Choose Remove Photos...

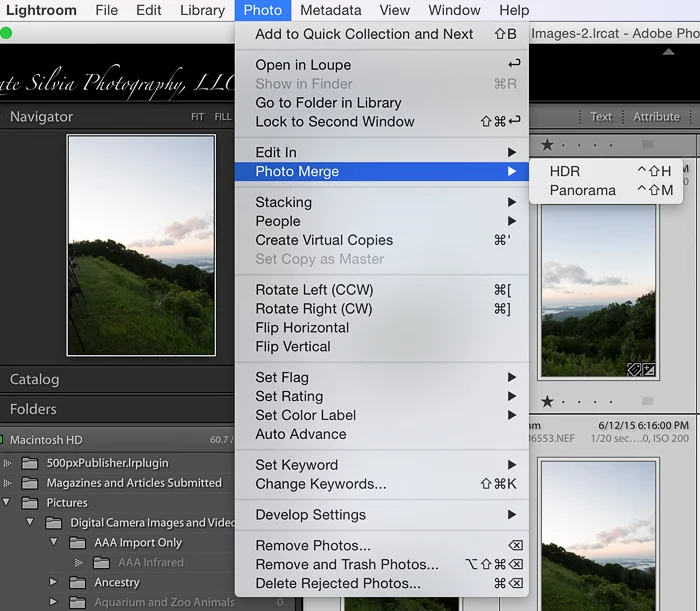click(x=382, y=545)
